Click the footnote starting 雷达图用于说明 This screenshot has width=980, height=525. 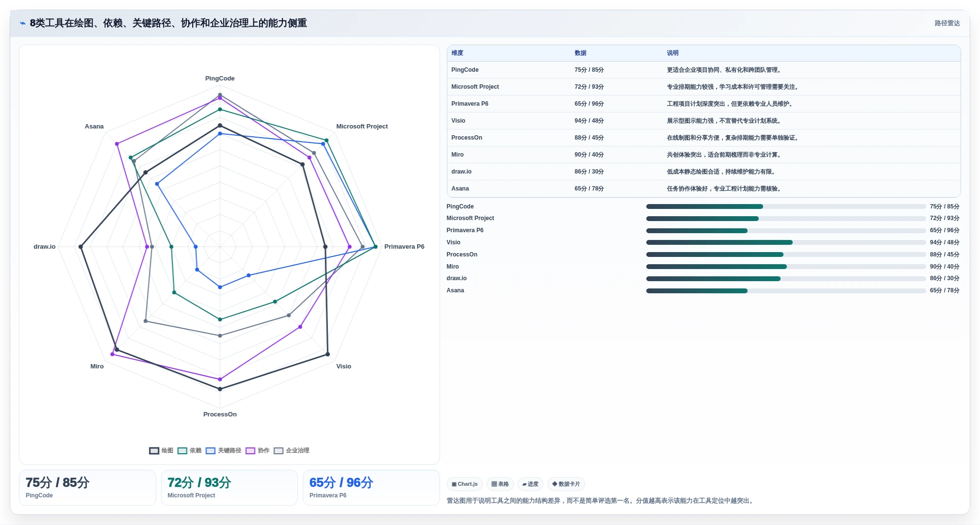[x=601, y=501]
